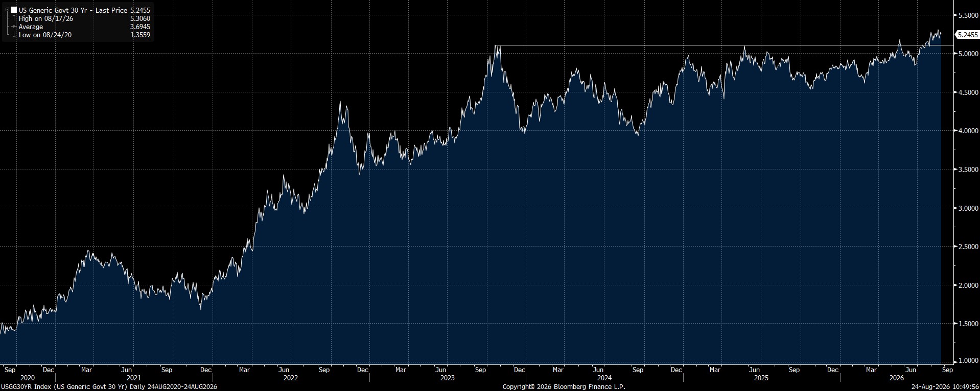The height and width of the screenshot is (391, 980).
Task: Click the Average value 3.6945 in legend
Action: pyautogui.click(x=140, y=27)
